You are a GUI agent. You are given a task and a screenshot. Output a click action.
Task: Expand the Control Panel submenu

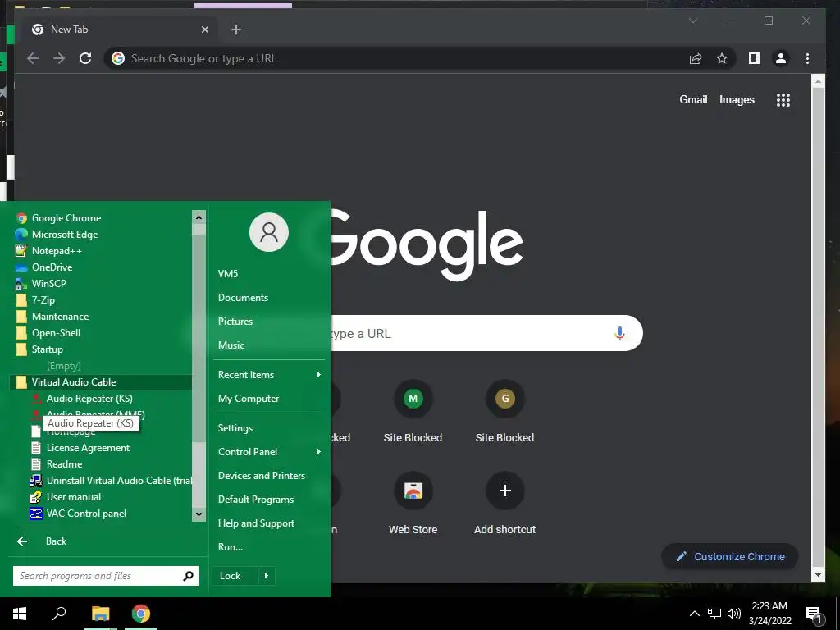(x=269, y=452)
